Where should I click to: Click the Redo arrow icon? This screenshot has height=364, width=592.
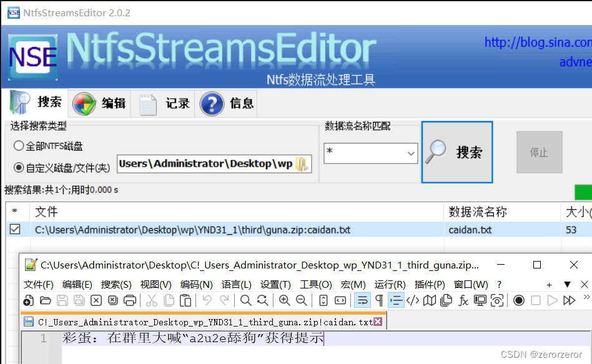pos(224,300)
